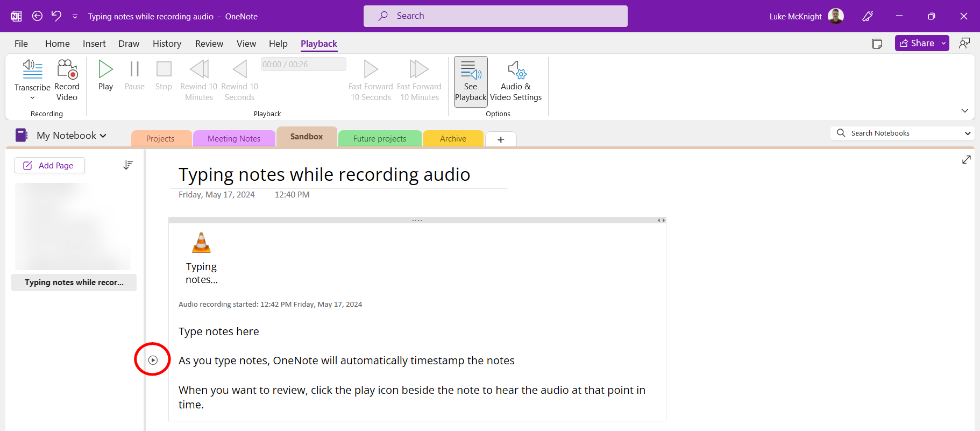Click the title bar Search box
This screenshot has width=980, height=431.
pyautogui.click(x=495, y=16)
